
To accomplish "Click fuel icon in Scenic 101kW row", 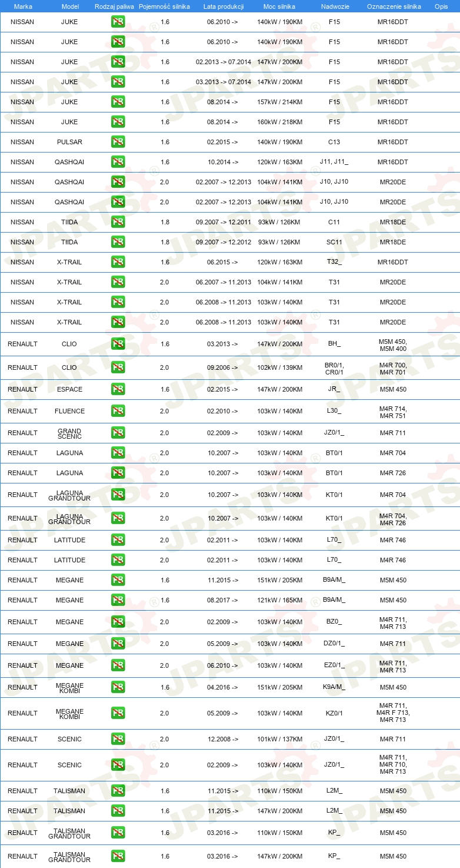I will (x=118, y=739).
